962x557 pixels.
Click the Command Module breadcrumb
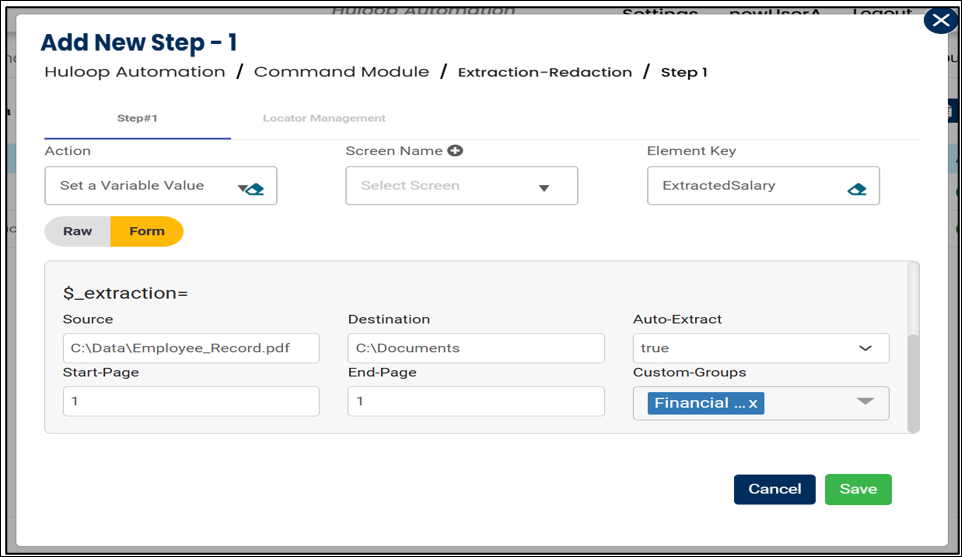click(341, 72)
